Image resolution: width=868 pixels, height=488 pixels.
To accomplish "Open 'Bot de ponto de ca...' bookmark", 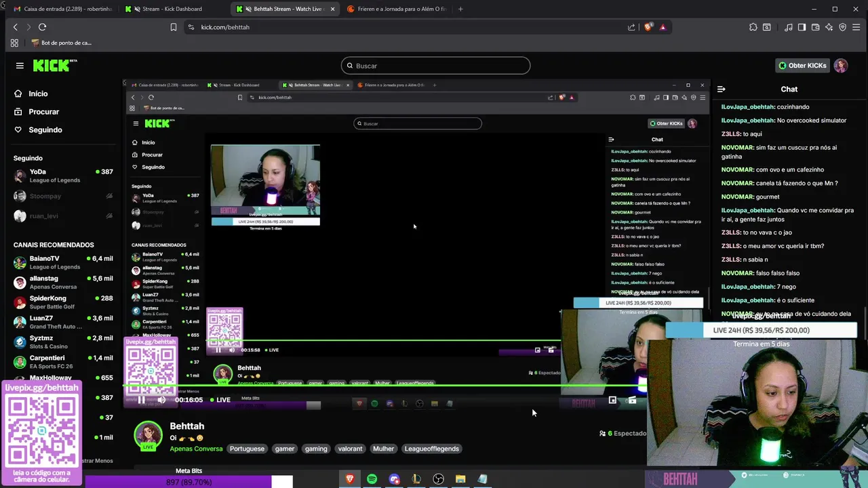I will point(62,43).
